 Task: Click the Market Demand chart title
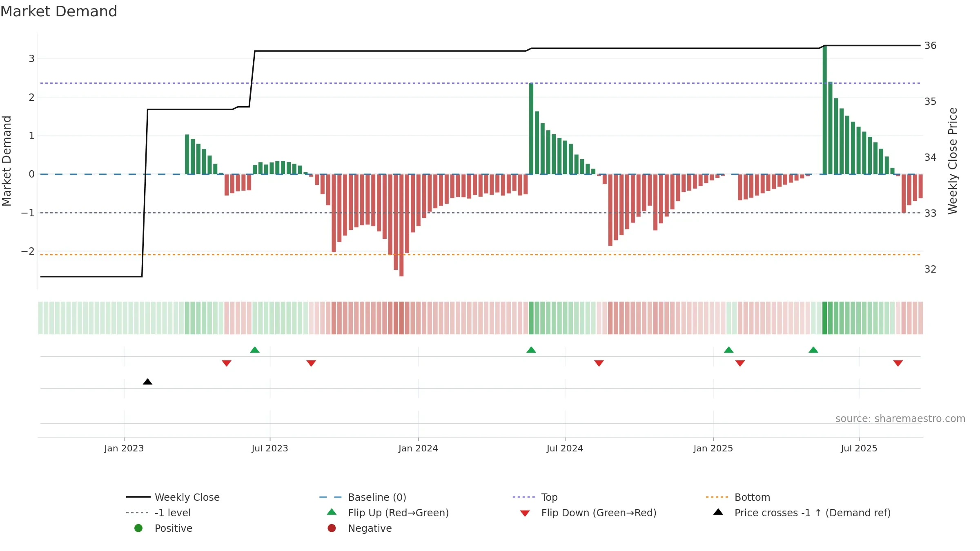click(59, 11)
